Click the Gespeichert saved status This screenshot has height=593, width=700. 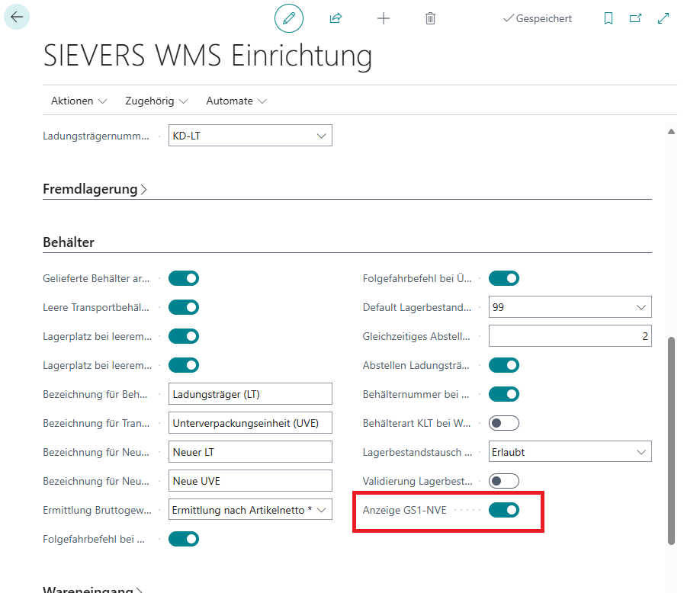coord(537,18)
